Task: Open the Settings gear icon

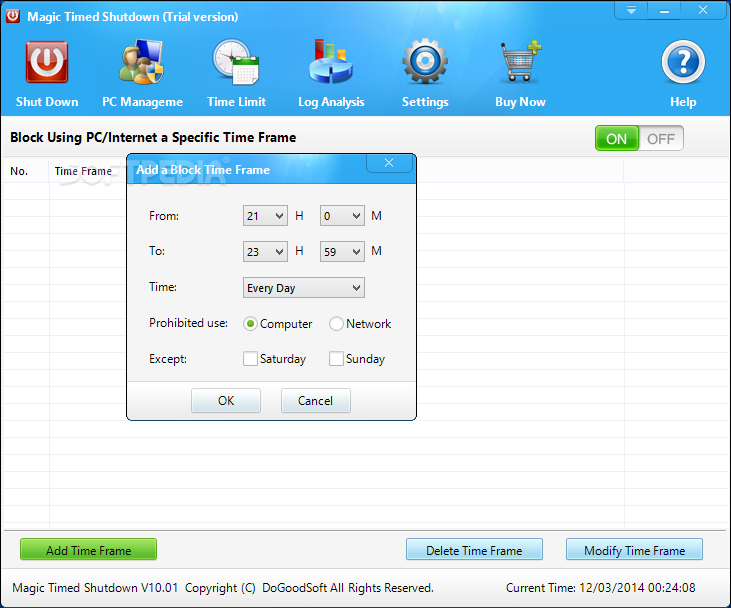Action: [425, 61]
